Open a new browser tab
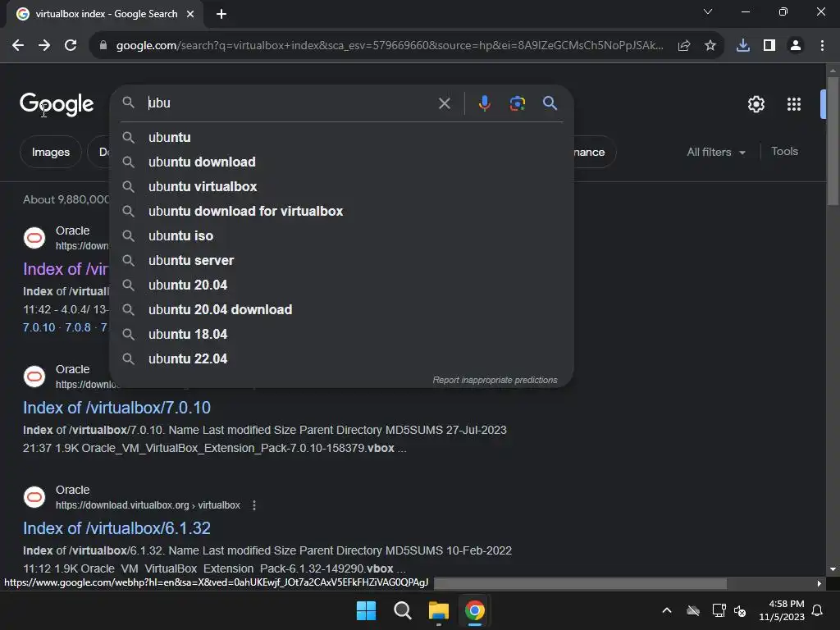840x630 pixels. tap(221, 14)
